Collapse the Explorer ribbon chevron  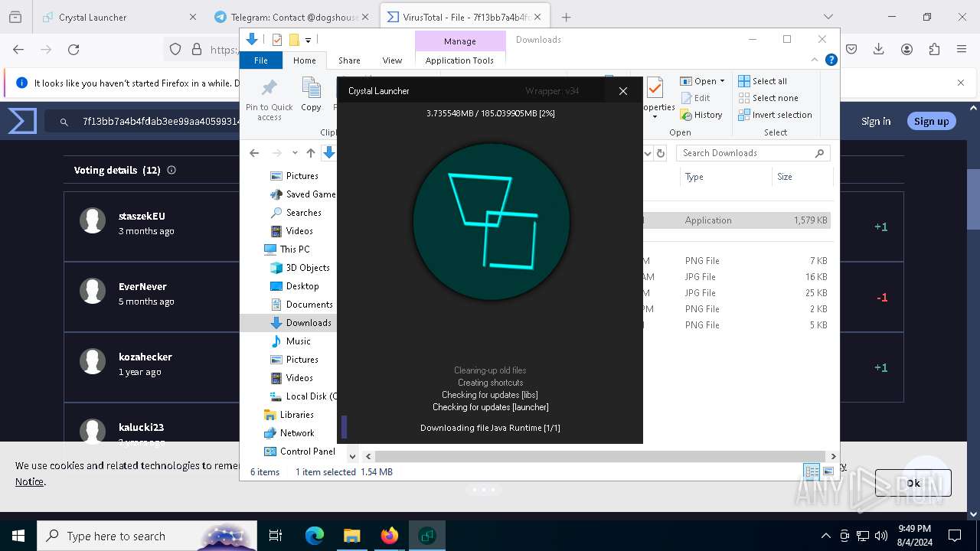(815, 60)
